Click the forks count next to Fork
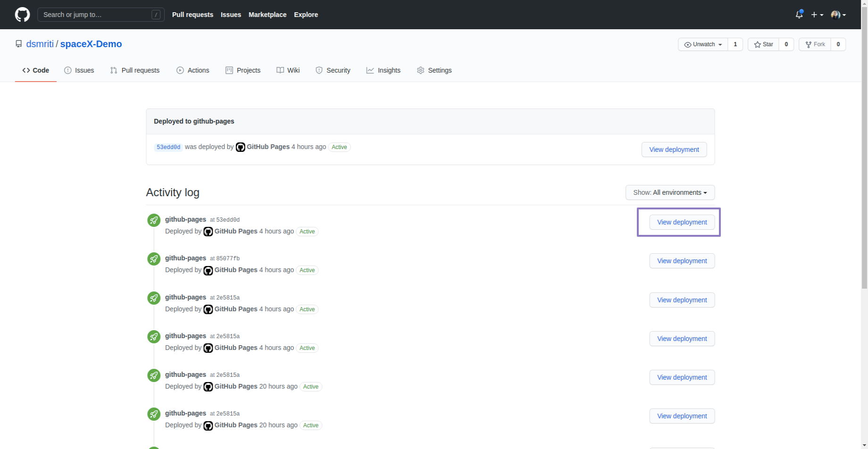Image resolution: width=868 pixels, height=449 pixels. pos(838,44)
